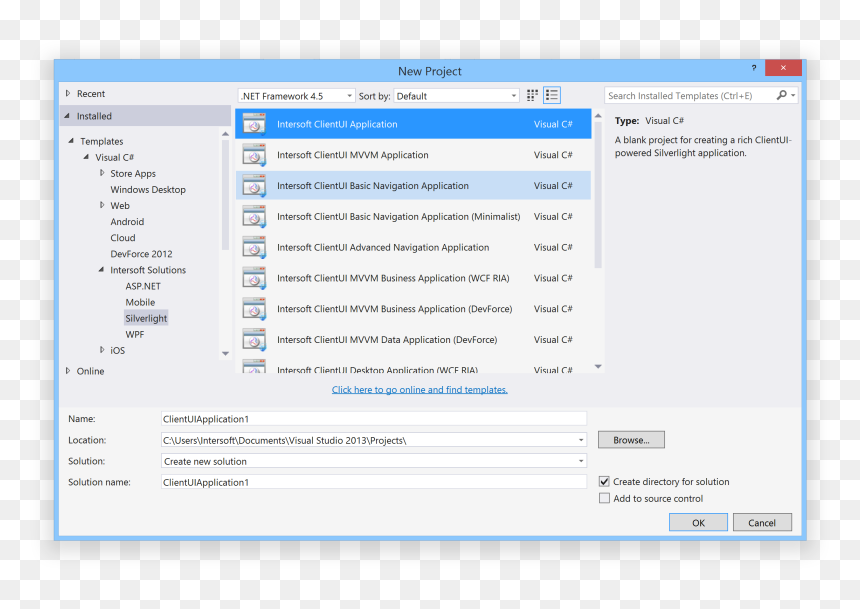The height and width of the screenshot is (609, 860).
Task: Expand the Web tree node
Action: click(x=102, y=205)
